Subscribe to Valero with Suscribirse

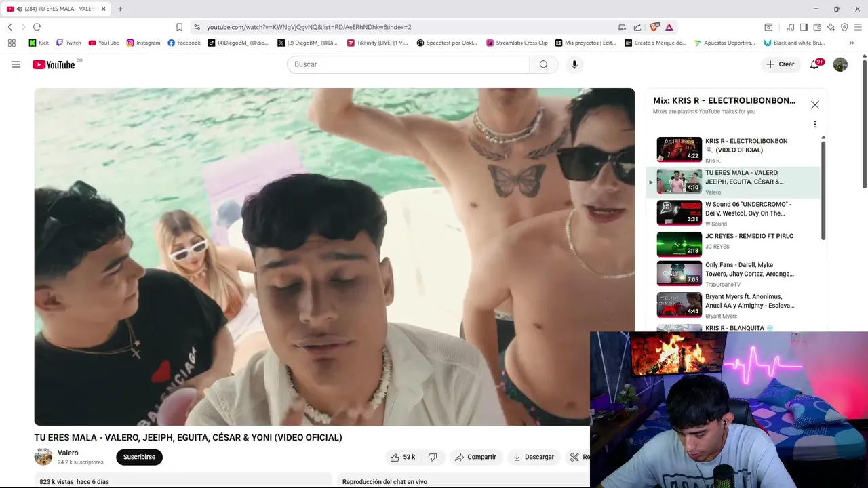point(139,457)
